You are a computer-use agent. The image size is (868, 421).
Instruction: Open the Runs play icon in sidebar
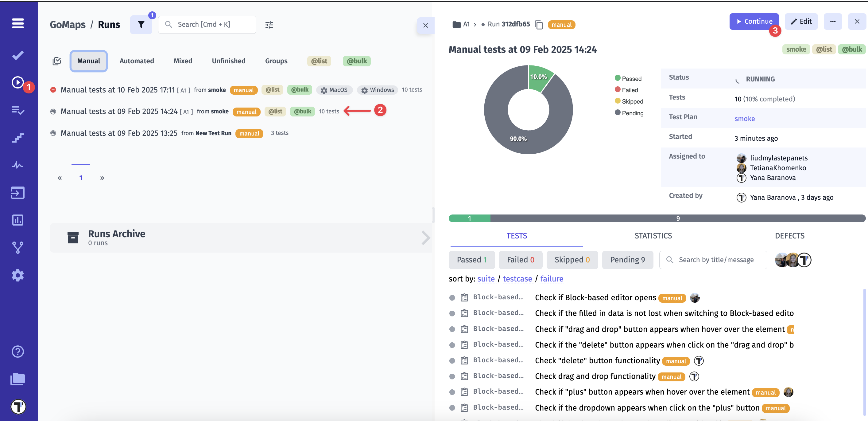[x=18, y=82]
